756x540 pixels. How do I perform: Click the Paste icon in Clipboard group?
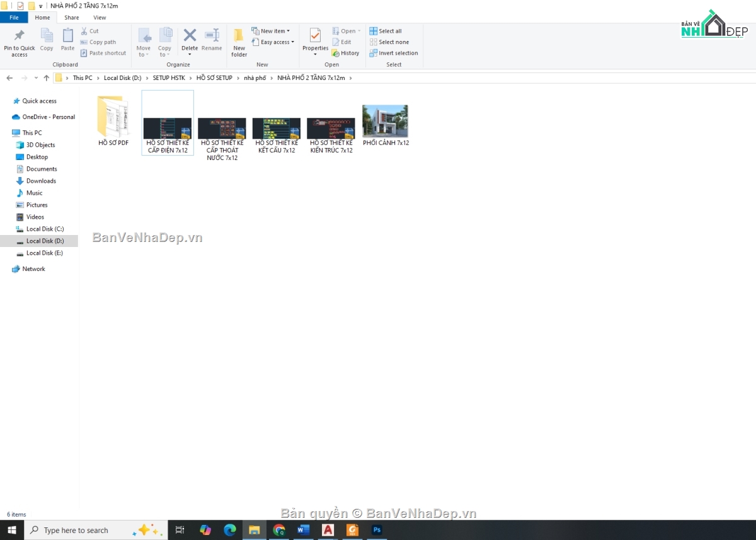pyautogui.click(x=67, y=36)
